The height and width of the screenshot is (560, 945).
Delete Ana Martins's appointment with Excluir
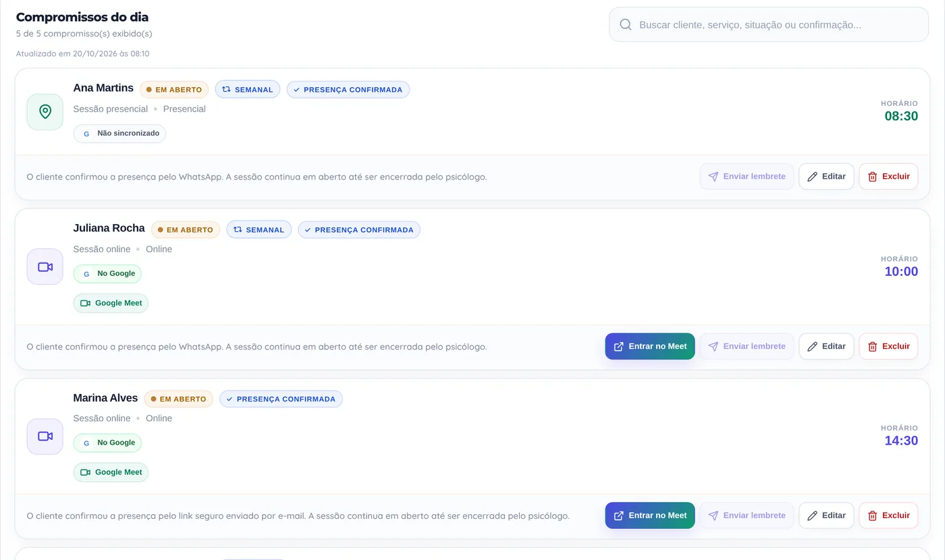coord(888,176)
